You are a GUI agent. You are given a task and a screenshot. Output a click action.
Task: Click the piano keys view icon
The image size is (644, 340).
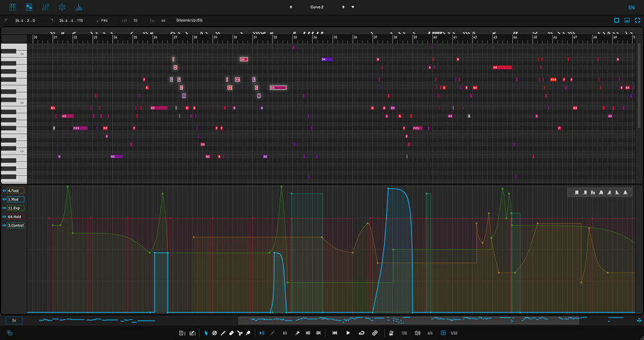[x=13, y=7]
